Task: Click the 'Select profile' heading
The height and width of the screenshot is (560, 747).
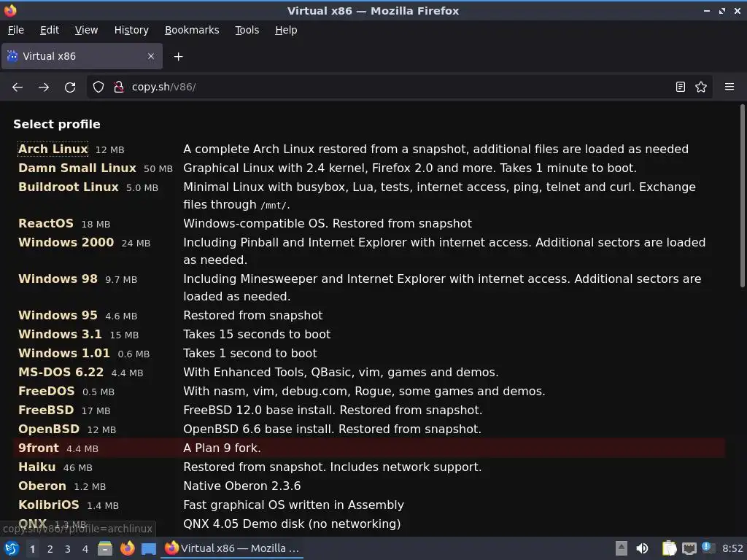Action: coord(57,124)
